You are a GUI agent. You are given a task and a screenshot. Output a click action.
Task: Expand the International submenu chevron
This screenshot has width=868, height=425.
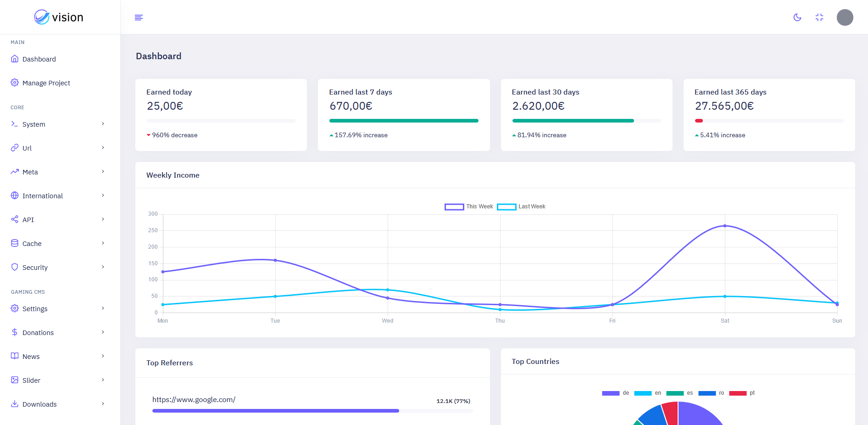tap(103, 196)
